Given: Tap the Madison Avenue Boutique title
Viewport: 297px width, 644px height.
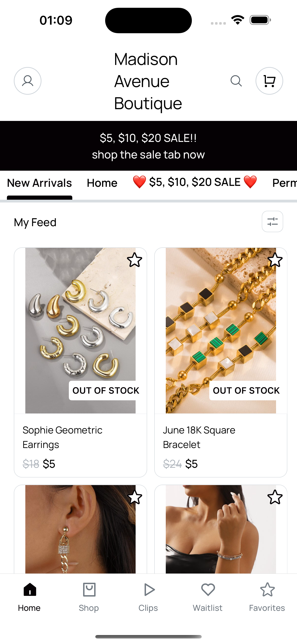Looking at the screenshot, I should 148,81.
